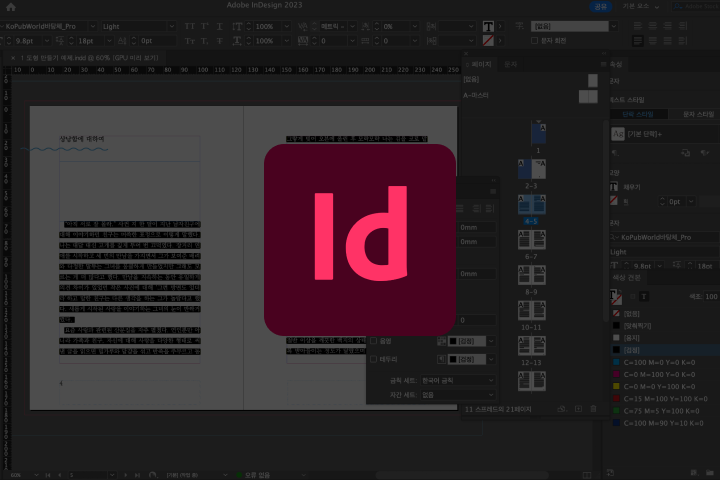
Task: Open the 금칙 세트 한국어 금칙 dropdown
Action: pos(458,380)
